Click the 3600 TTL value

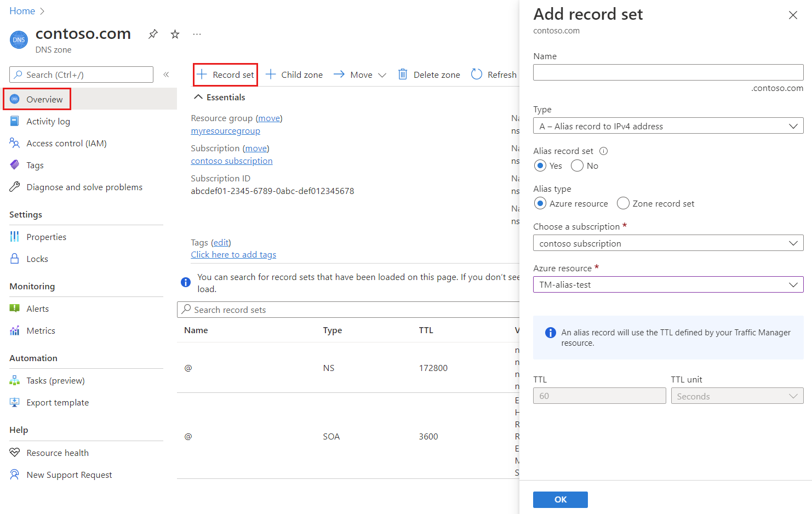(x=428, y=436)
